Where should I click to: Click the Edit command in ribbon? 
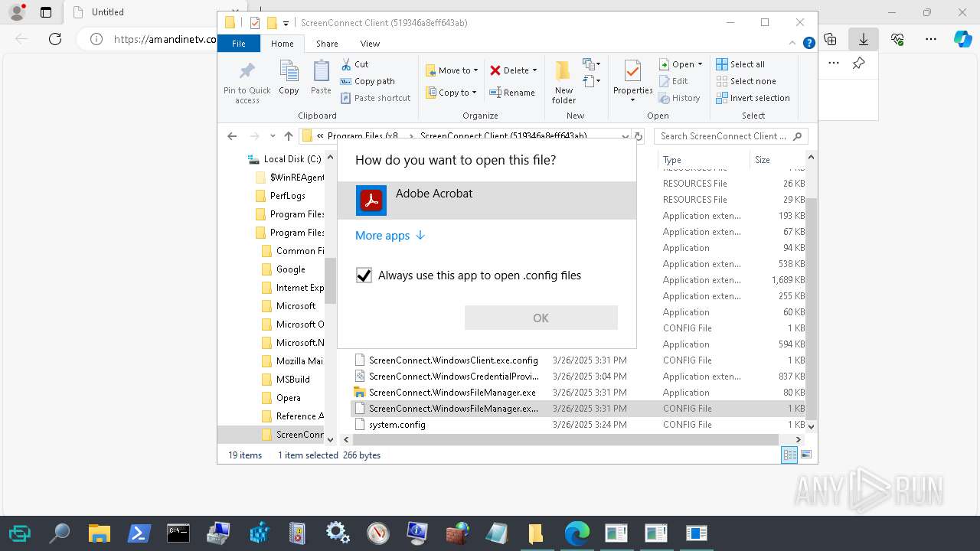(x=673, y=81)
